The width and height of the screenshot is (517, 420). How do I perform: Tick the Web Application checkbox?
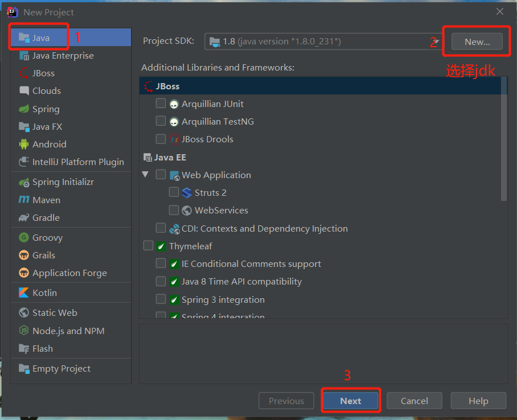click(x=161, y=174)
